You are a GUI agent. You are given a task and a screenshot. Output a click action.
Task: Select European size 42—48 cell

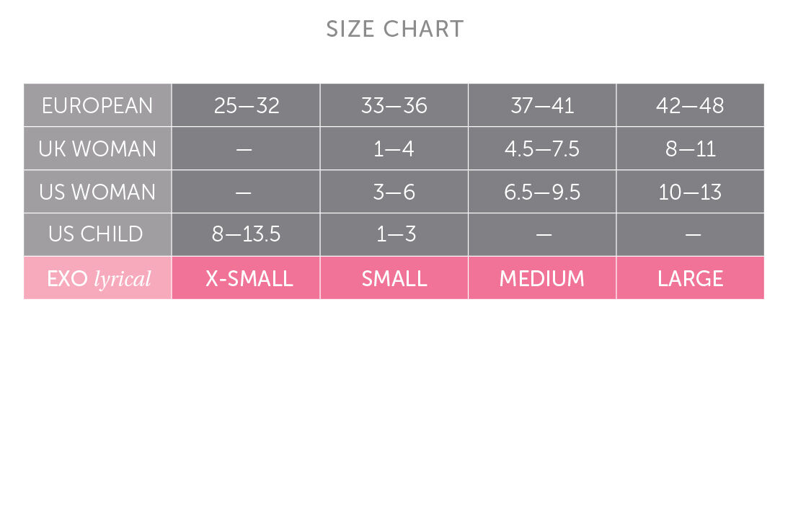tap(690, 105)
